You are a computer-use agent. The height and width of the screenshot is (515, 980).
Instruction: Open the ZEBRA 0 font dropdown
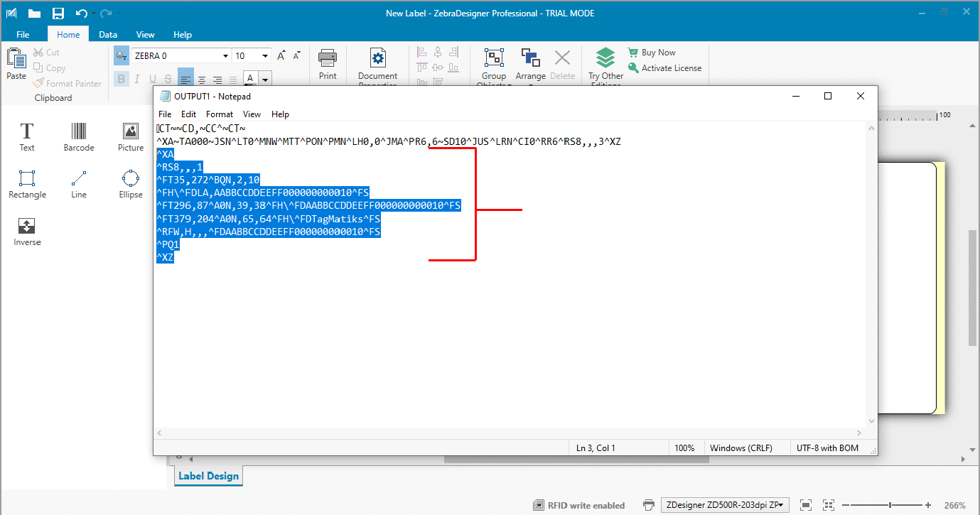point(226,56)
